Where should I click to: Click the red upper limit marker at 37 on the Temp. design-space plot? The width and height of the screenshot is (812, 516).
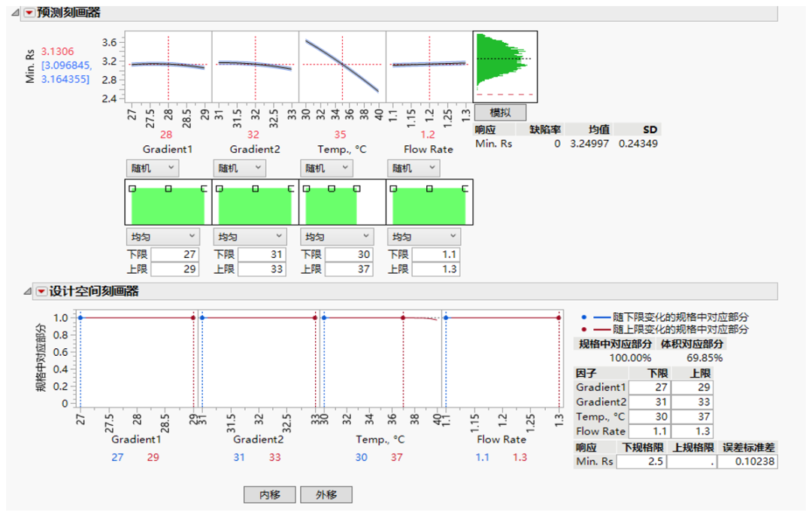click(x=403, y=317)
